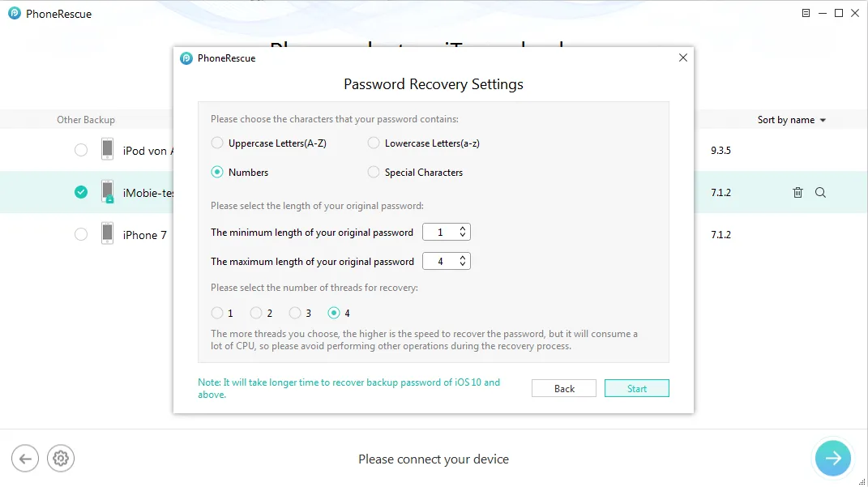Image resolution: width=868 pixels, height=487 pixels.
Task: Proceed with the blue right-arrow button
Action: tap(832, 458)
